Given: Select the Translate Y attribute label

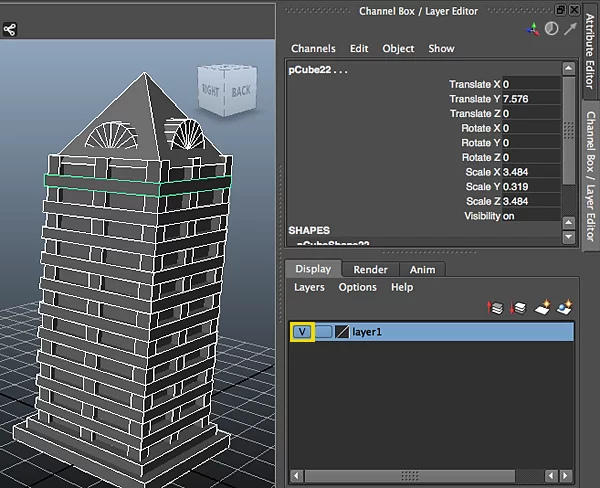Looking at the screenshot, I should pyautogui.click(x=474, y=99).
